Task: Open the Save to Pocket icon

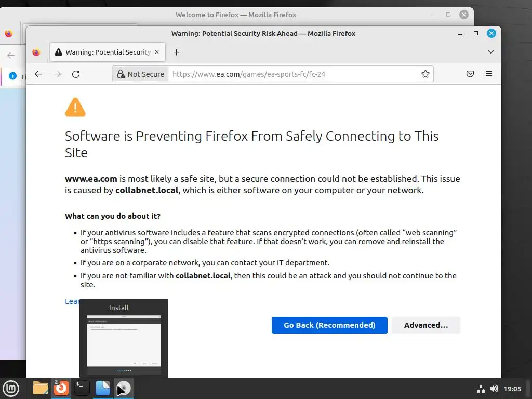Action: coord(470,74)
